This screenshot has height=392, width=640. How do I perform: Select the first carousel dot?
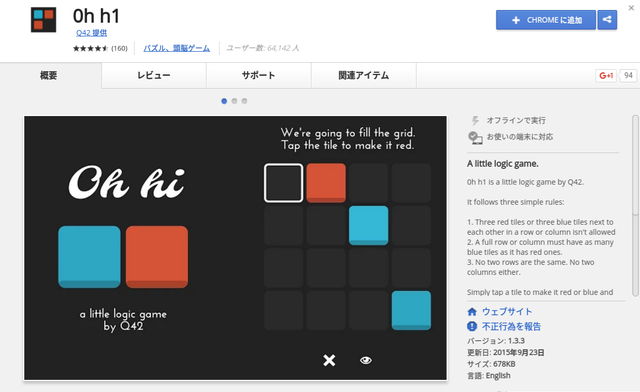(224, 101)
